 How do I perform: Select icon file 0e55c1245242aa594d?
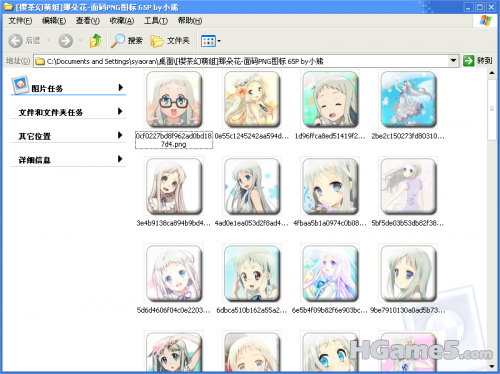pyautogui.click(x=252, y=99)
